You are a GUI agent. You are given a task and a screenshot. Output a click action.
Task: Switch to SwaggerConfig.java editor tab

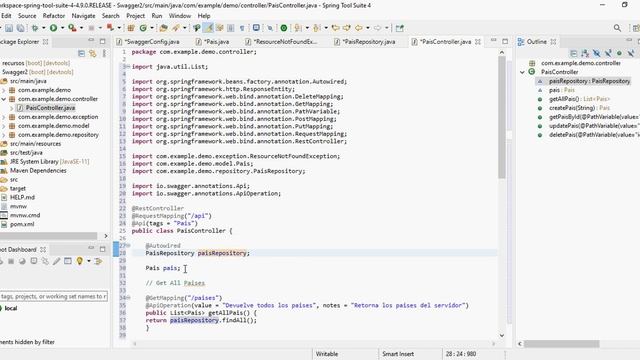click(x=148, y=42)
